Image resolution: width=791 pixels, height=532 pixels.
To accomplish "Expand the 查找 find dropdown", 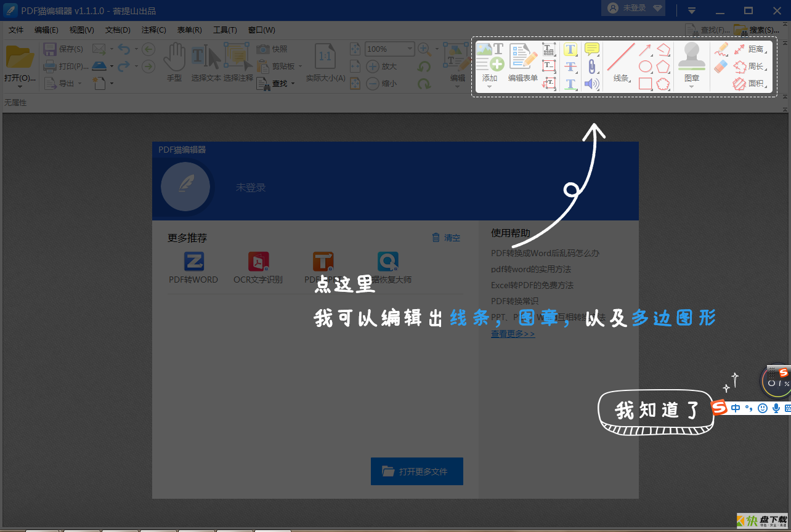I will coord(293,84).
